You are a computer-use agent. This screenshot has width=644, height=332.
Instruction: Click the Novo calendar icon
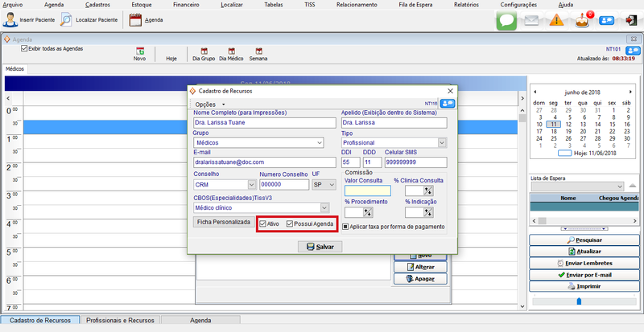coord(139,53)
